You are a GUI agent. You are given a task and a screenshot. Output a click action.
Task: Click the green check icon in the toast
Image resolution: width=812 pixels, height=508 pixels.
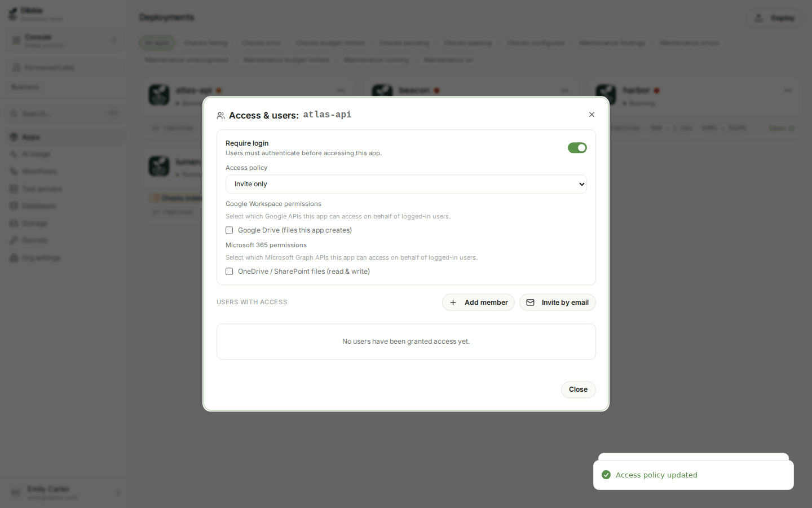(x=606, y=475)
